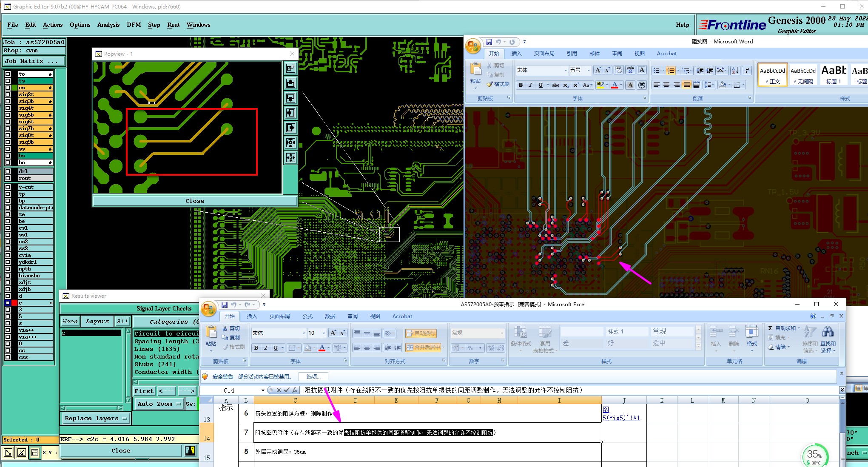Switch to the 公式 tab in Excel
The image size is (868, 467).
307,316
